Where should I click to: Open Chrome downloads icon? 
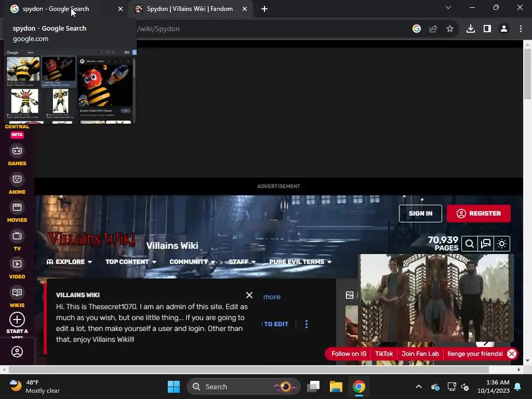pos(471,29)
